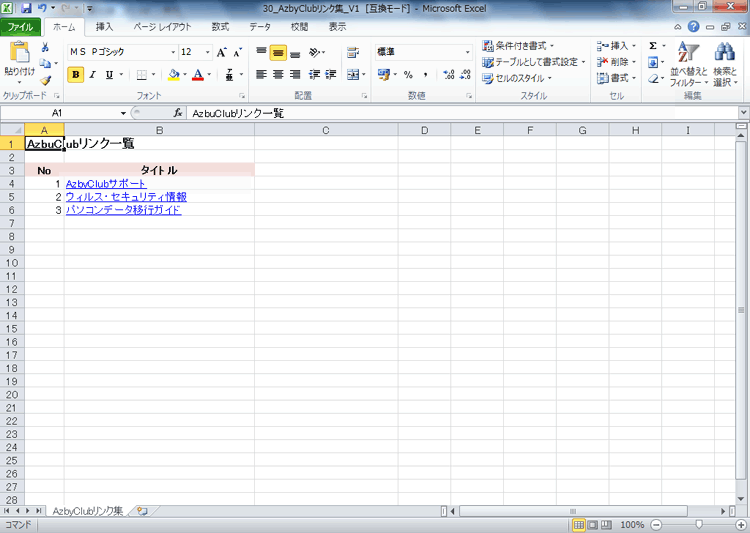Image resolution: width=750 pixels, height=533 pixels.
Task: Click the Decrease Indent icon
Action: click(314, 75)
